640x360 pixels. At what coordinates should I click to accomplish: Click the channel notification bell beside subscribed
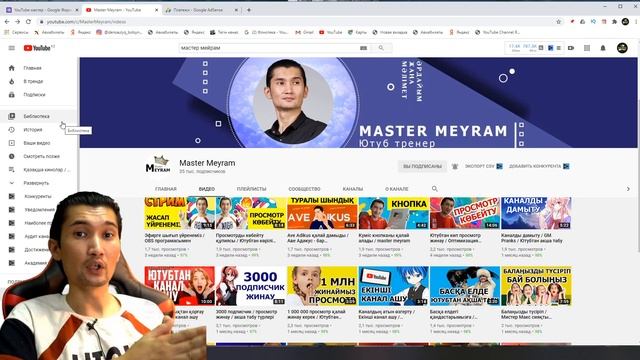coord(455,167)
